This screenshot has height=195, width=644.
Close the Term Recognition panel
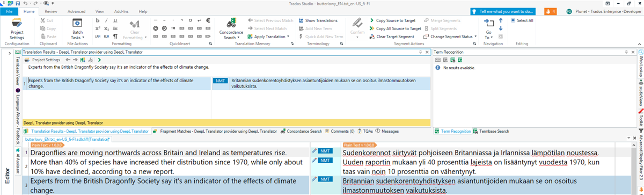(633, 52)
